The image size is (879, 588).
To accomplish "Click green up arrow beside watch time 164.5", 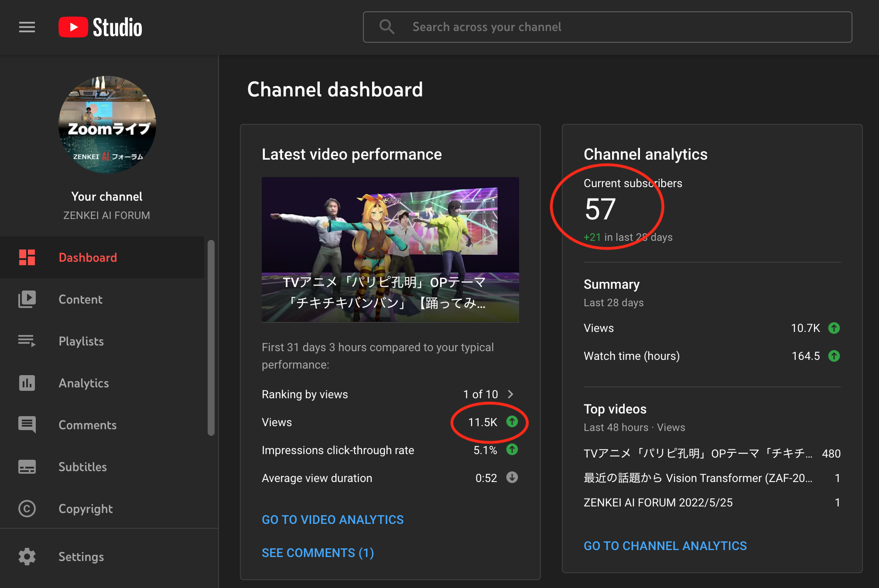I will [x=834, y=356].
